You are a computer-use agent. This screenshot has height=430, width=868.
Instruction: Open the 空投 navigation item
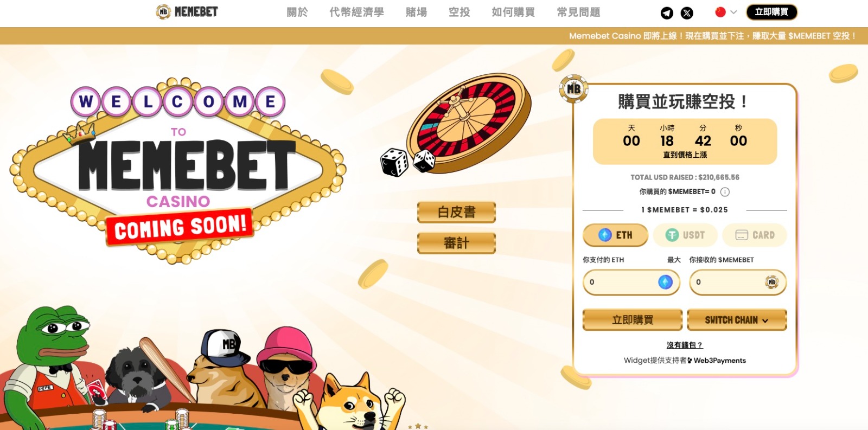459,12
